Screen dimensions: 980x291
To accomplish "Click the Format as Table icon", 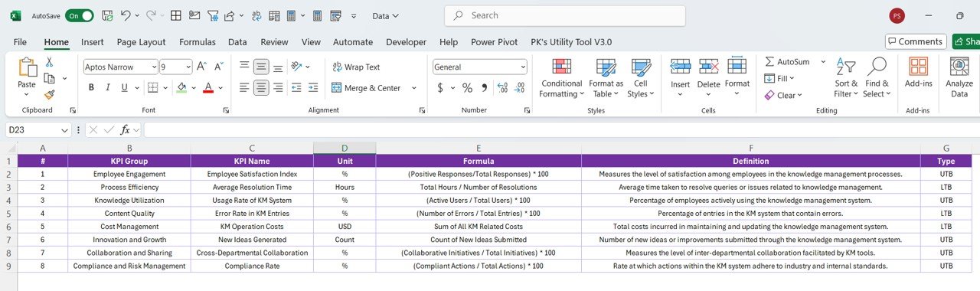I will (606, 78).
